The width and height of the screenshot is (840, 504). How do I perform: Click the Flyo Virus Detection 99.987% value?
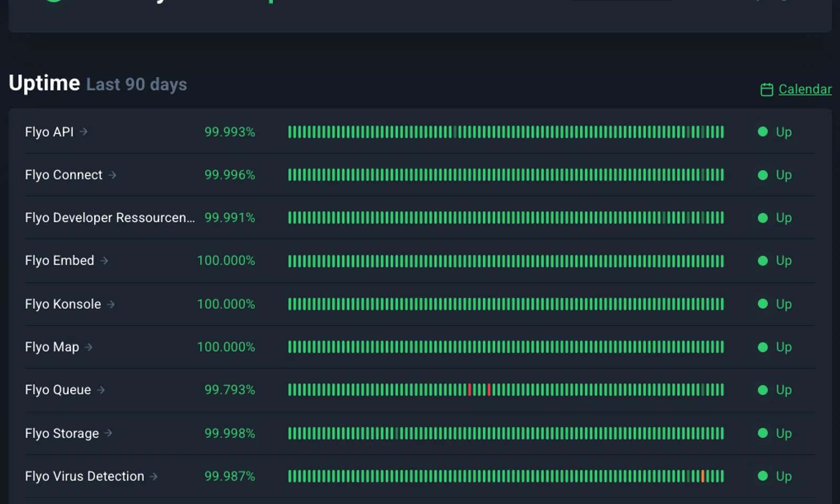(x=230, y=476)
